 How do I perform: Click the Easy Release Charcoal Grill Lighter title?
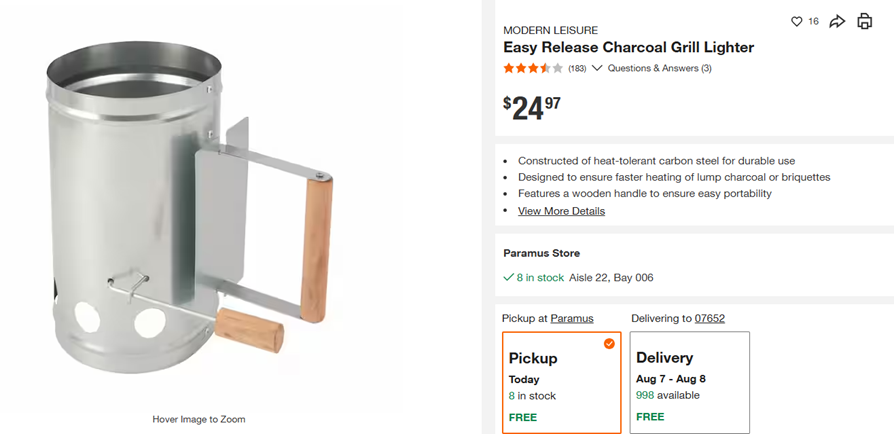628,47
